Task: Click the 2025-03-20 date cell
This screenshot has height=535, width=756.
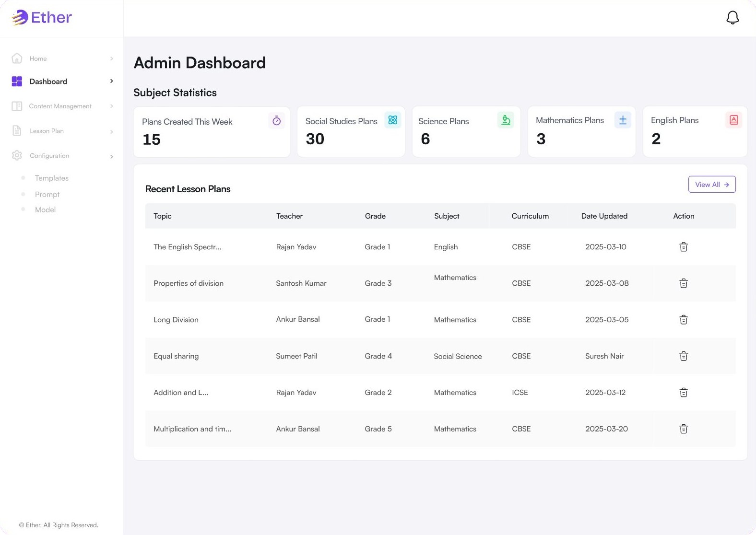Action: [x=606, y=429]
